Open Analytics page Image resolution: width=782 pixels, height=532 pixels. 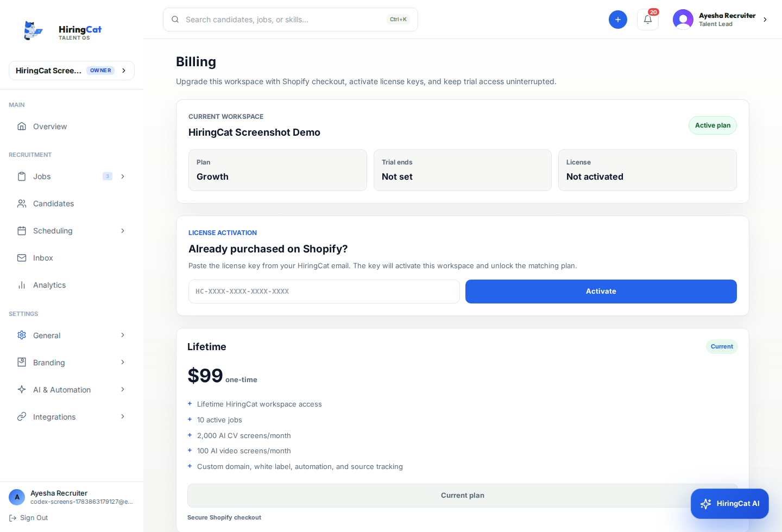point(72,285)
